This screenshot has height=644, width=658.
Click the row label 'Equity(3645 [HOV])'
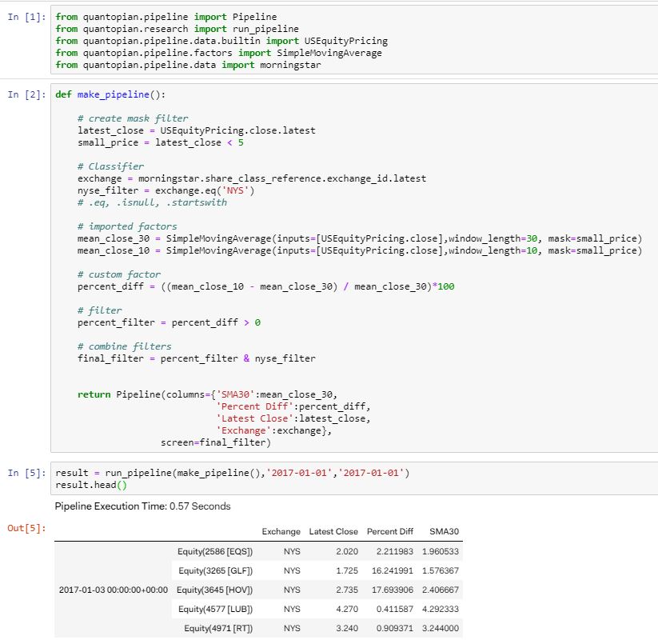[215, 590]
